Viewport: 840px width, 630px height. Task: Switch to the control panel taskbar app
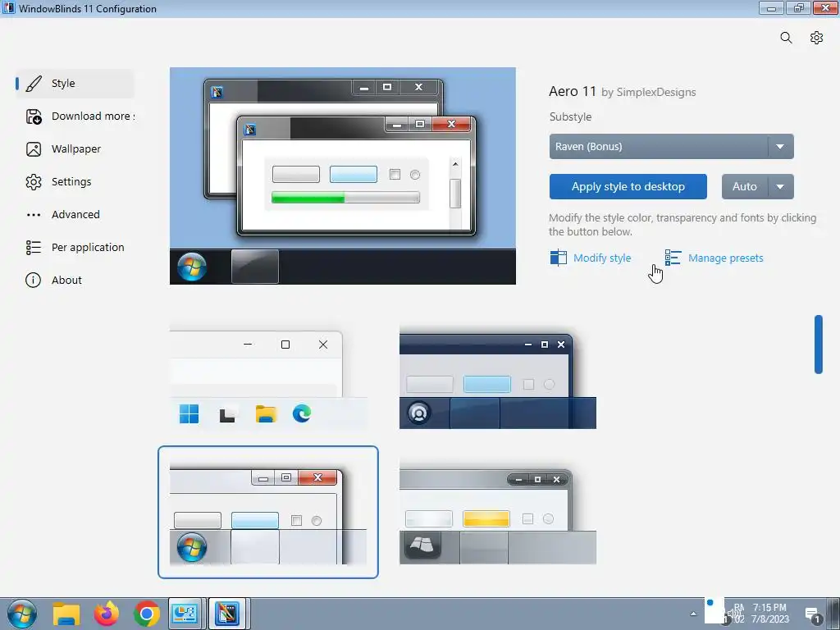[x=185, y=614]
